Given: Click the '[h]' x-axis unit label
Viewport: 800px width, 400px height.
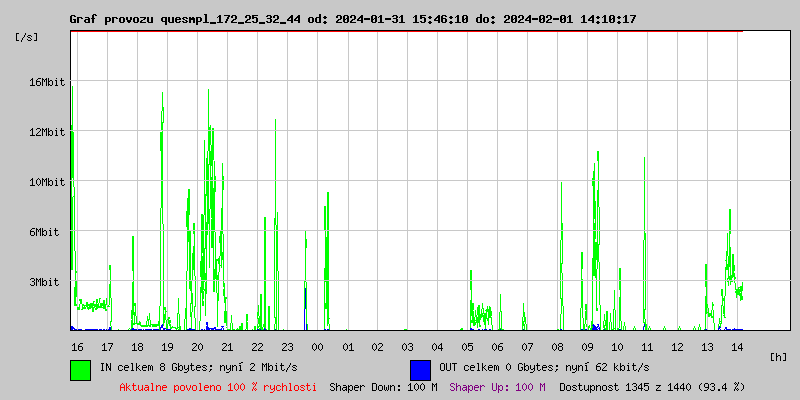Looking at the screenshot, I should [x=778, y=356].
